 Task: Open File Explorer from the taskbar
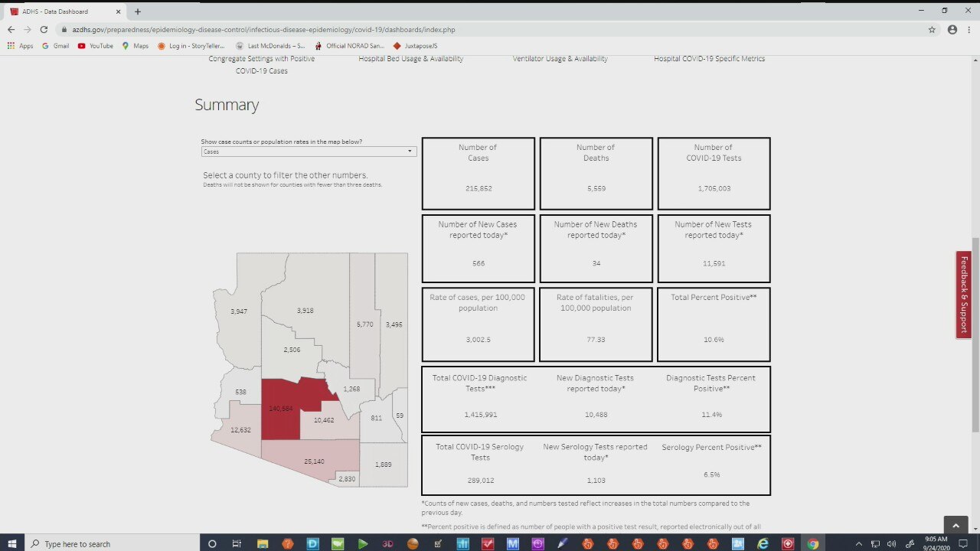[x=263, y=543]
